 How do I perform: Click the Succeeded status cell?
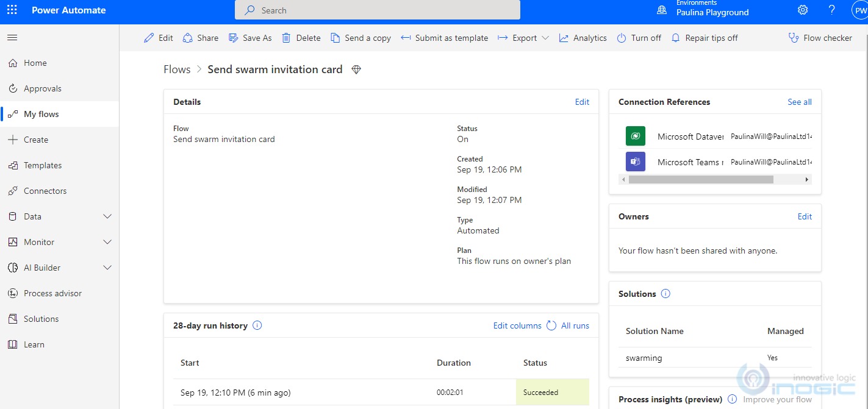pos(553,392)
